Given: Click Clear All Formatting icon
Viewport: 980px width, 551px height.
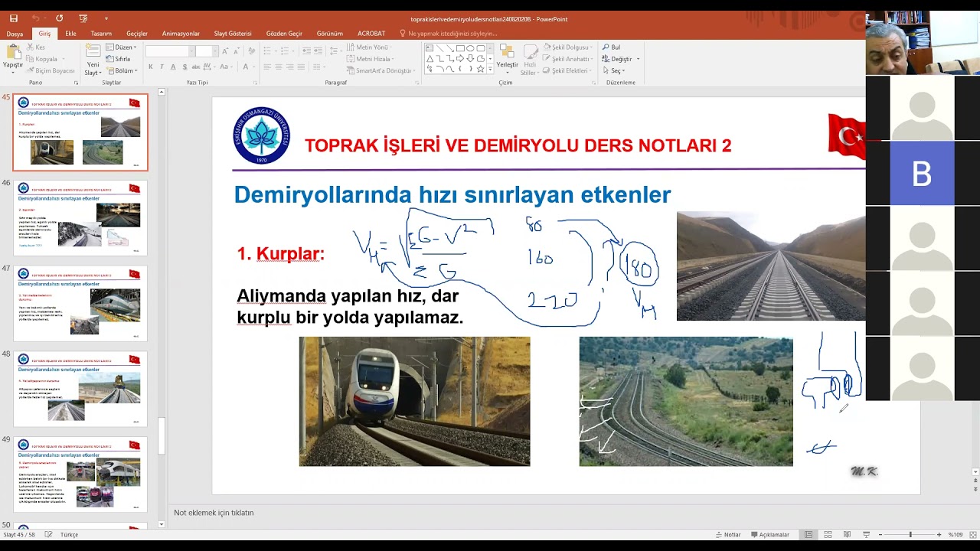Looking at the screenshot, I should 252,51.
